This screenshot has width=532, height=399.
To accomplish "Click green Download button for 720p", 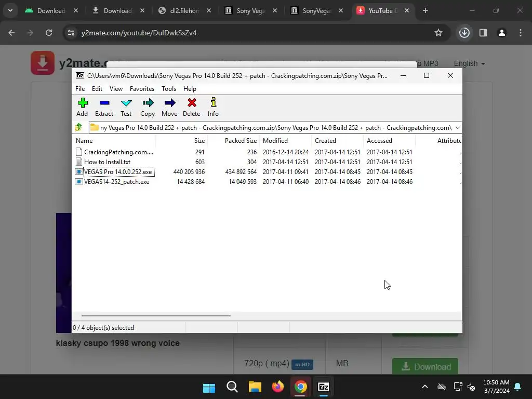I will click(x=425, y=366).
